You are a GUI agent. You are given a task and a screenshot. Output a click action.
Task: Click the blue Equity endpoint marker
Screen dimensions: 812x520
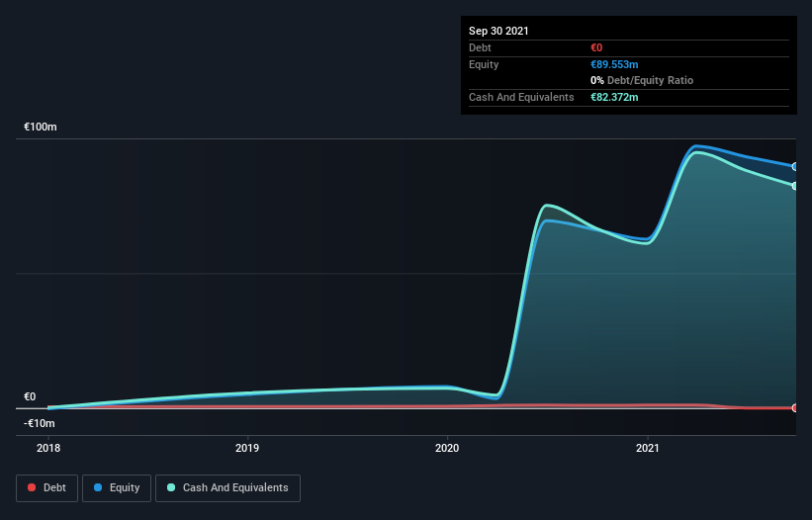[x=795, y=167]
